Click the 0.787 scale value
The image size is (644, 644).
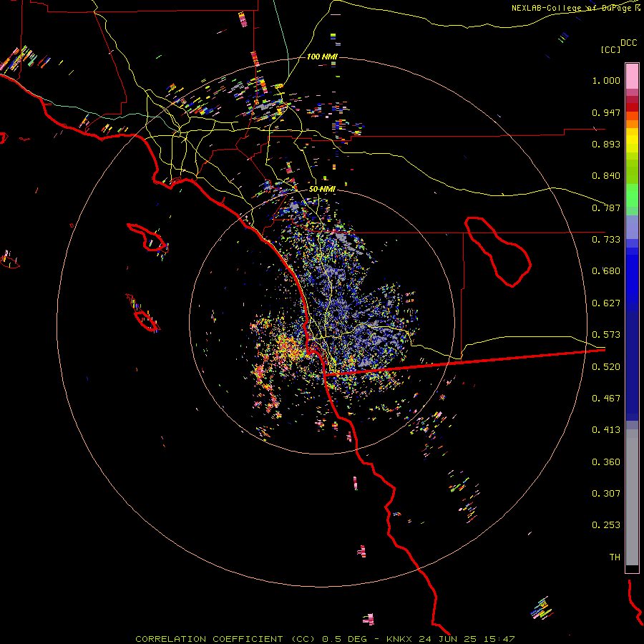606,208
